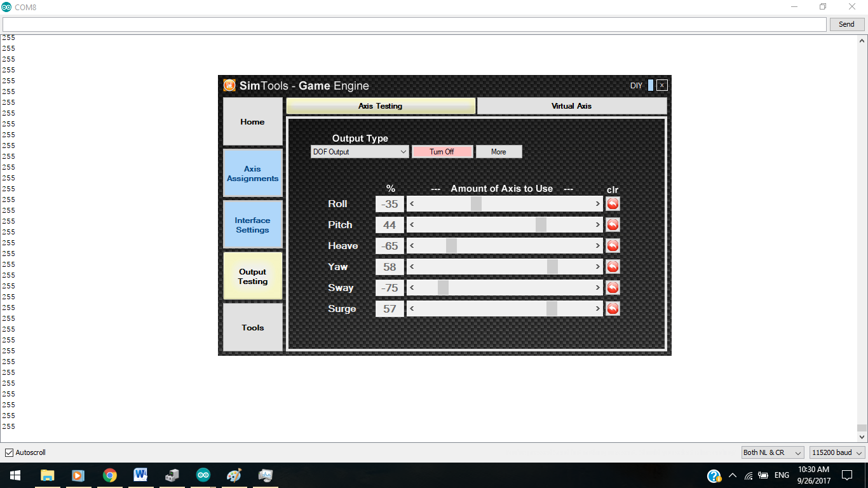Click the Surge slider thumb
The image size is (868, 488).
pos(552,309)
